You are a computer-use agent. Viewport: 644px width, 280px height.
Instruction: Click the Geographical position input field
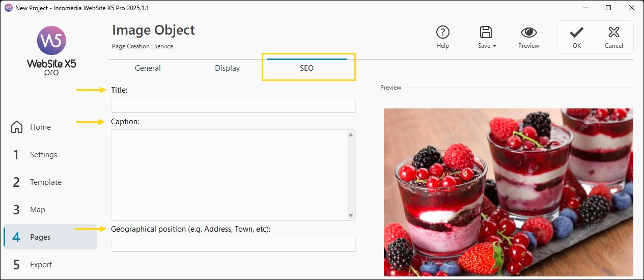coord(233,244)
